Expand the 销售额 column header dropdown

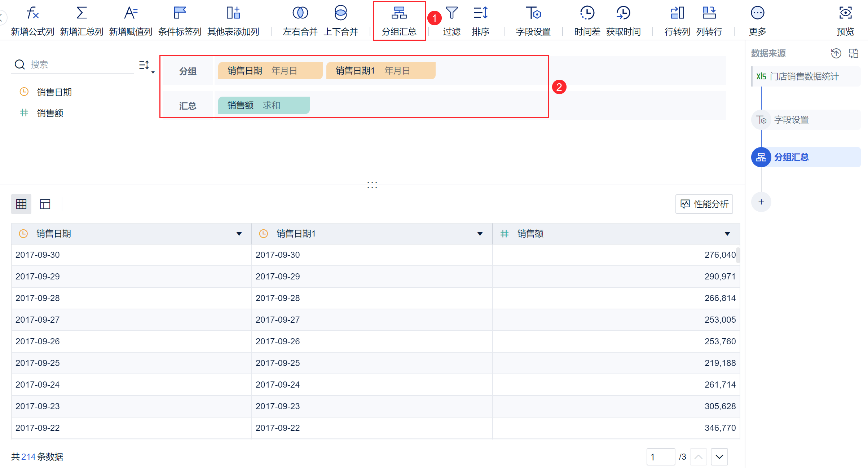tap(727, 234)
